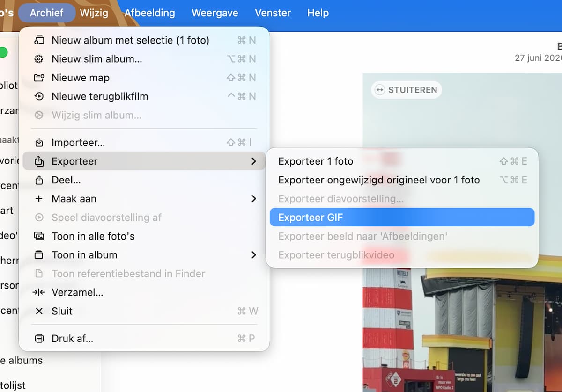This screenshot has height=392, width=562.
Task: Click the printer icon beside Druk af
Action: (39, 339)
